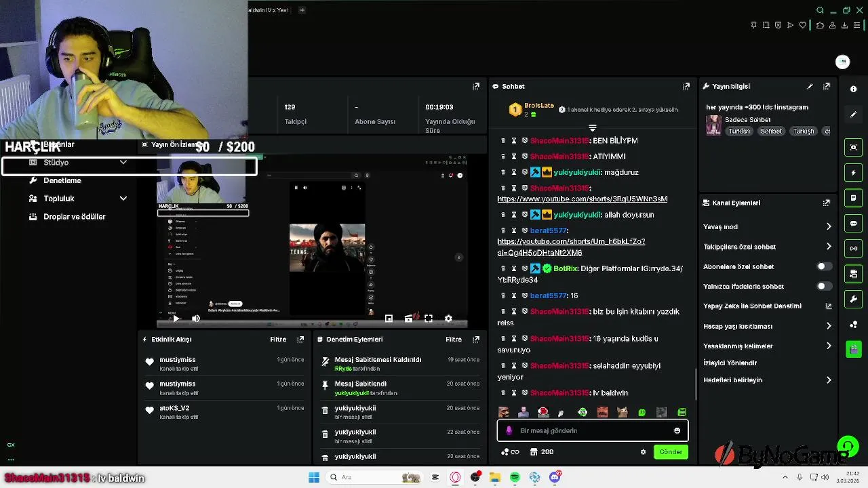Open preview player settings gear

coord(448,319)
